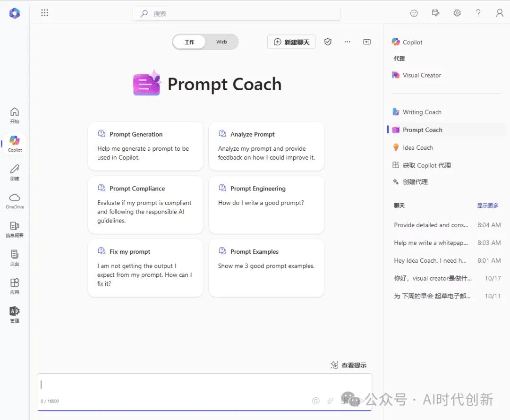Select the Analyze Prompt card

click(x=266, y=146)
